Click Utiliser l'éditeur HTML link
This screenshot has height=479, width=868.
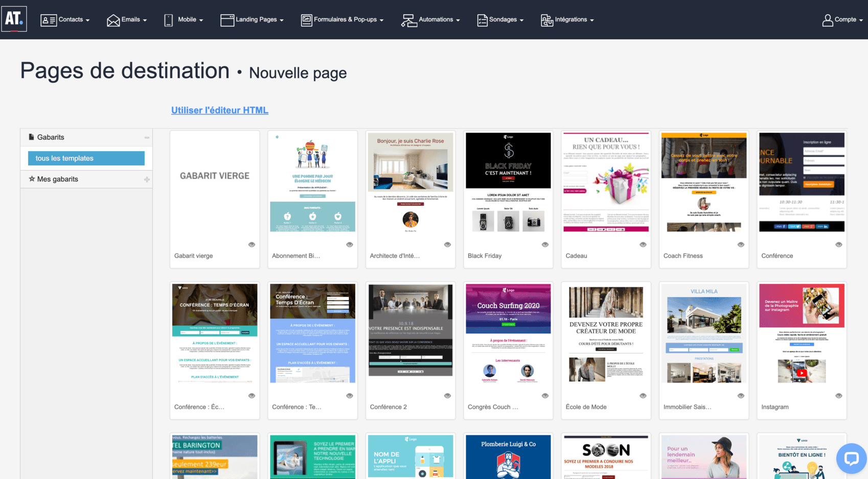(x=220, y=110)
